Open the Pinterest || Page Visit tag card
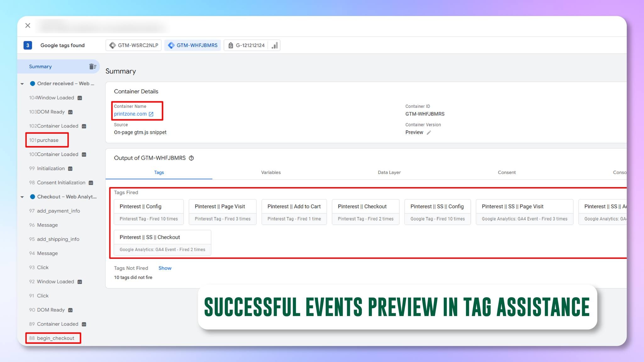This screenshot has height=362, width=644. [223, 212]
